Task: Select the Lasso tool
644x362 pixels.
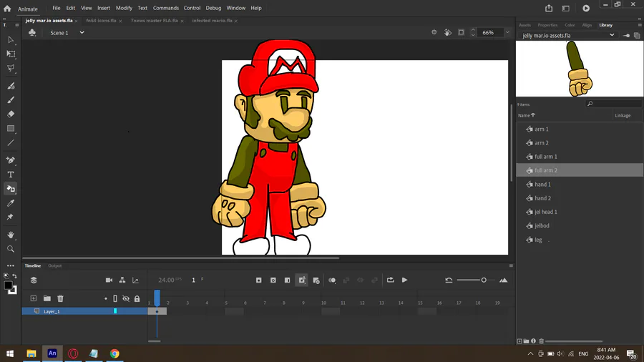Action: [11, 68]
